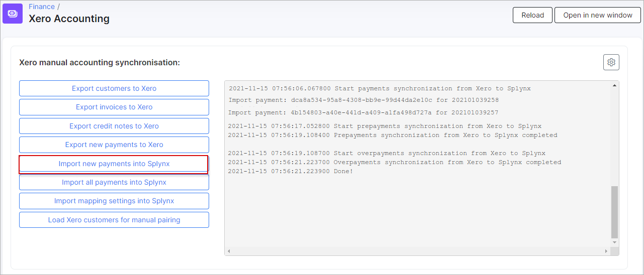This screenshot has width=644, height=275.
Task: Select log line for payment 202101039258
Action: (x=363, y=100)
